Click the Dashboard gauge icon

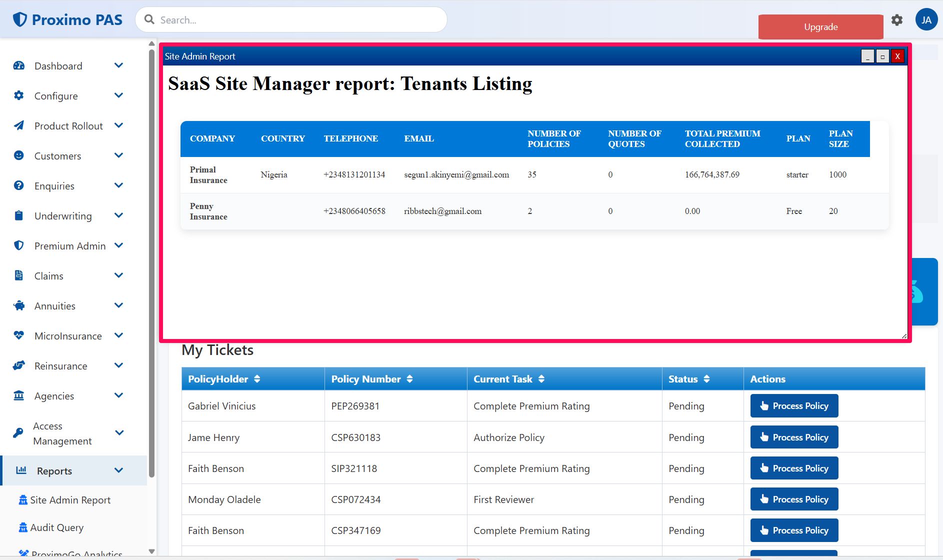[x=19, y=65]
